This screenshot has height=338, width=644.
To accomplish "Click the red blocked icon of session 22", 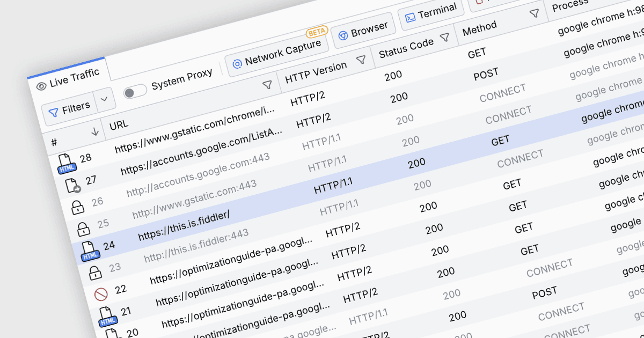I will coord(101,294).
